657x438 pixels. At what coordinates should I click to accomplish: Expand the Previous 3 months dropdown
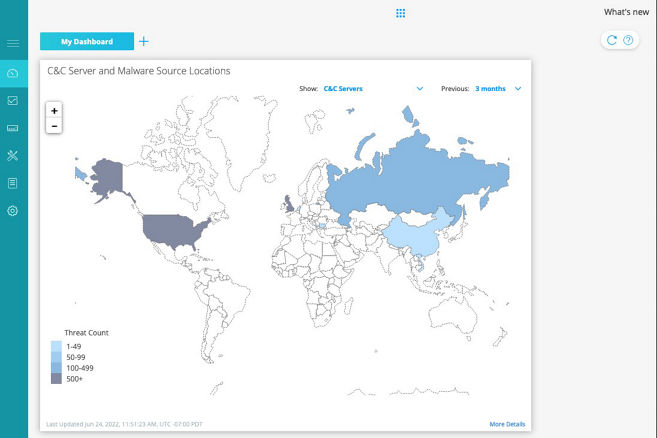[518, 88]
